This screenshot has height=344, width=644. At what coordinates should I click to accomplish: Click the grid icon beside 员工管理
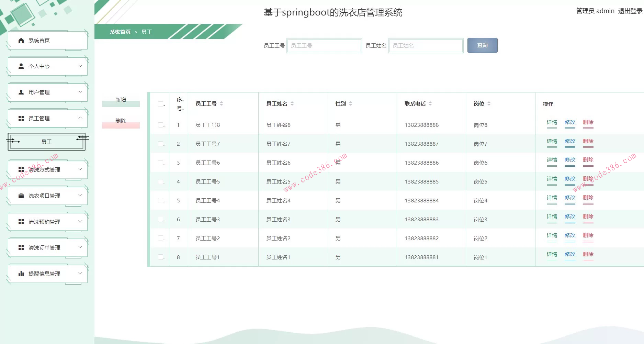[21, 119]
